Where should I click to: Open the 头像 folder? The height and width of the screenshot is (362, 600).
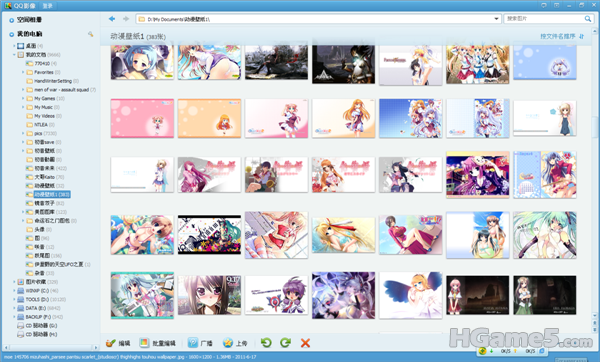tap(39, 230)
